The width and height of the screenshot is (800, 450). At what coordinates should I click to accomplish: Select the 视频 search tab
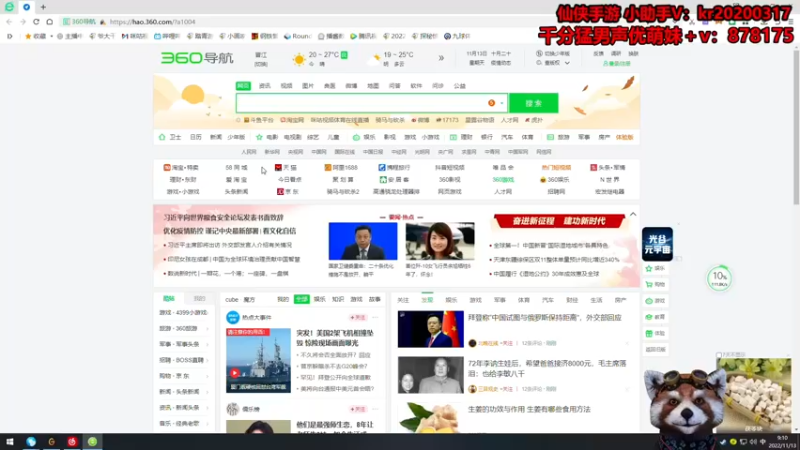[286, 86]
